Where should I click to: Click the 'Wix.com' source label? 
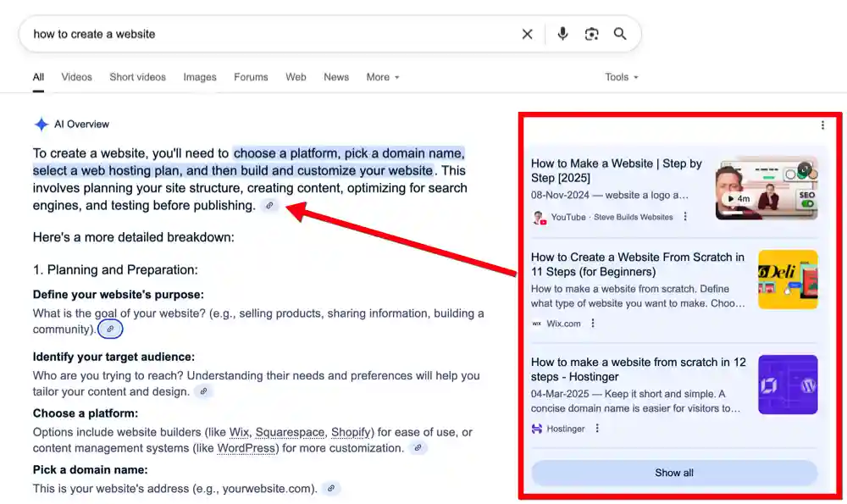[563, 324]
